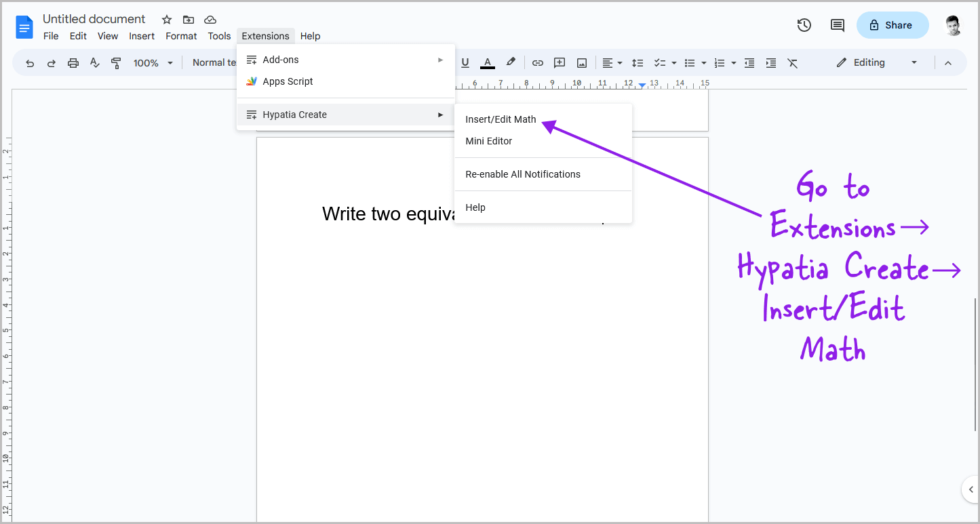Viewport: 980px width, 524px height.
Task: Insert a checklist
Action: pyautogui.click(x=660, y=63)
